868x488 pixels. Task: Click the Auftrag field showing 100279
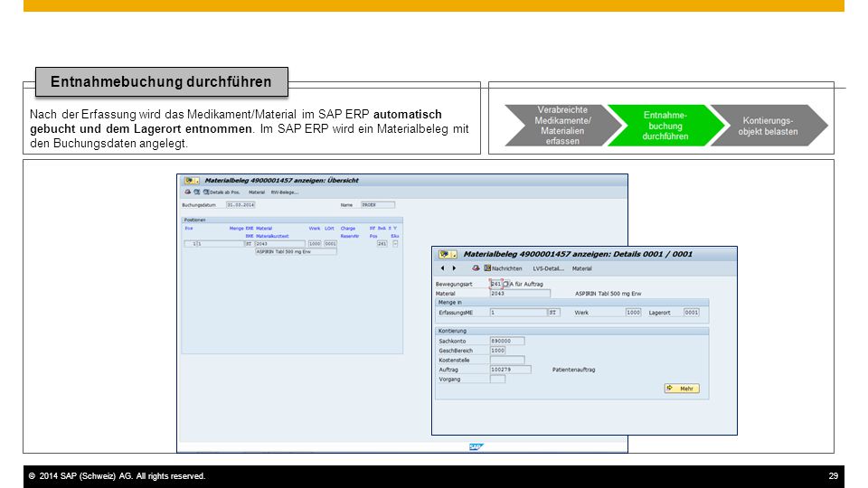510,369
